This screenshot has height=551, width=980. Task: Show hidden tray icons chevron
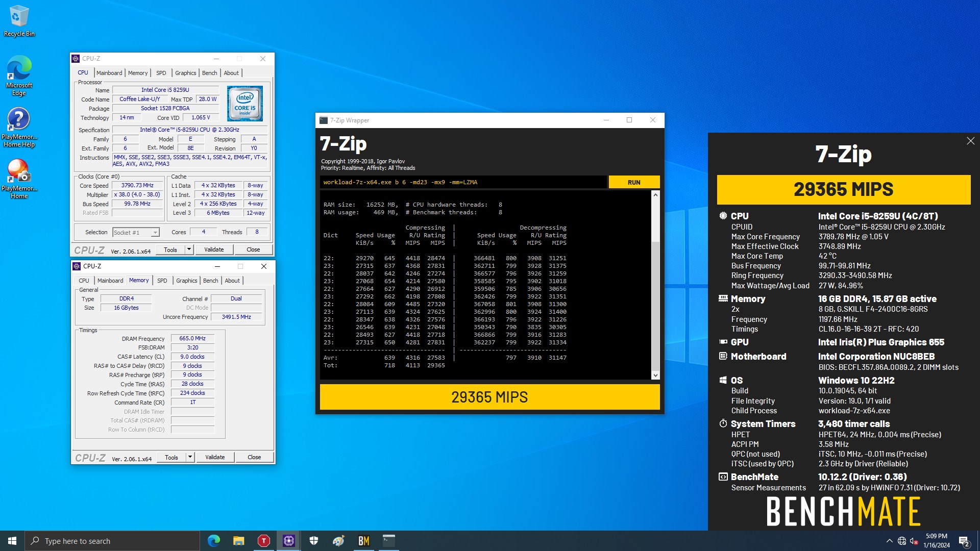[890, 541]
